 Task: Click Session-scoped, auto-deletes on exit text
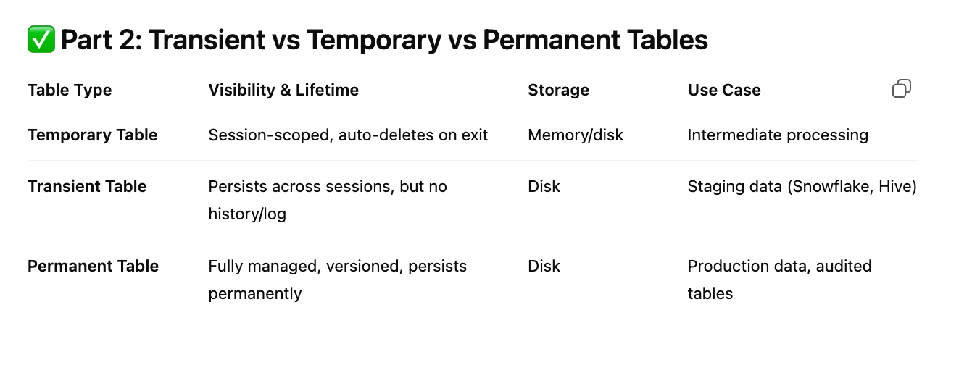click(x=348, y=135)
